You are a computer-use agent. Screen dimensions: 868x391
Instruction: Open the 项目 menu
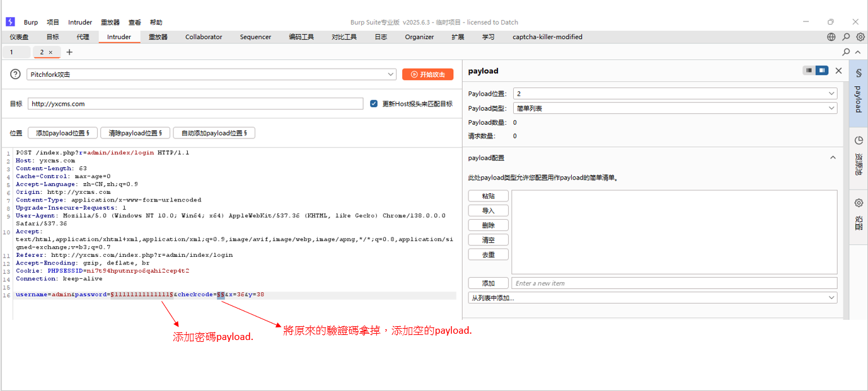click(x=53, y=22)
